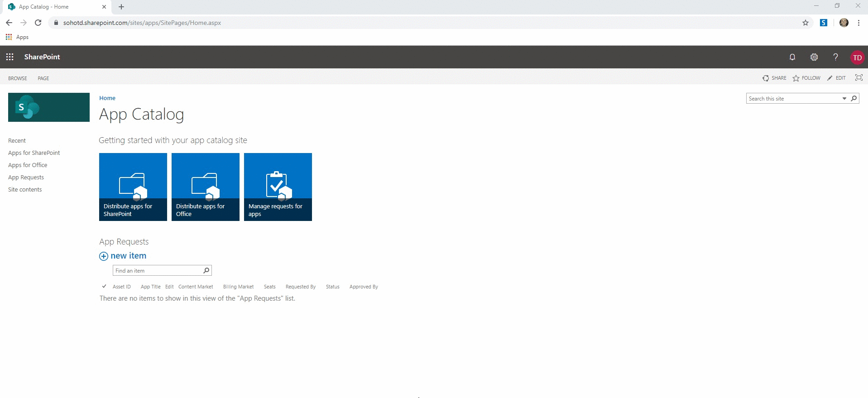Click the SharePoint brand link in header
The height and width of the screenshot is (398, 868).
42,57
